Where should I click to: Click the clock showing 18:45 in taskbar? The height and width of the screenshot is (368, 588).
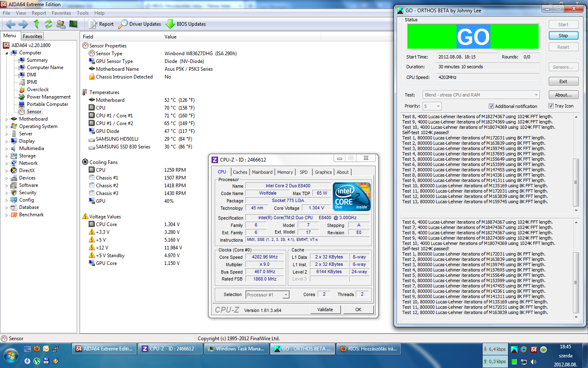(566, 347)
